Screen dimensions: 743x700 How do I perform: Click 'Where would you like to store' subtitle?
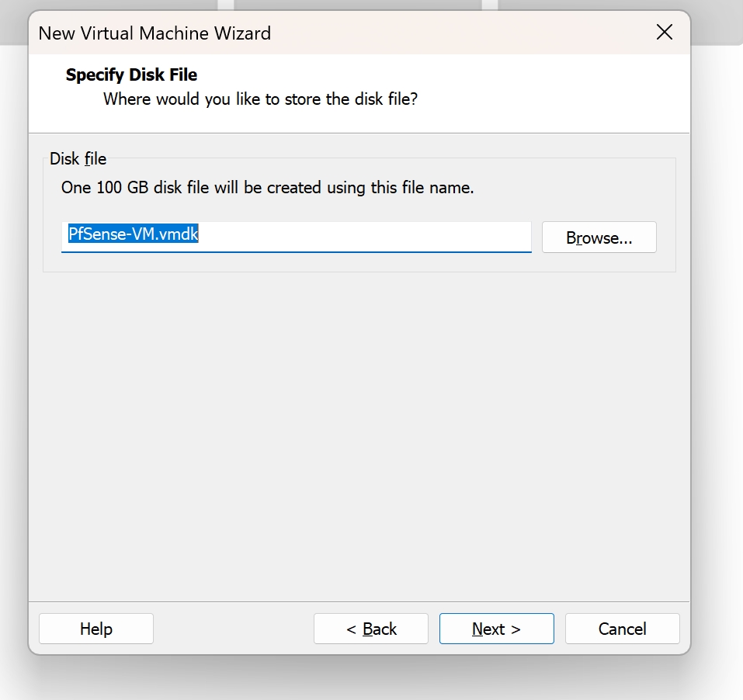[260, 99]
